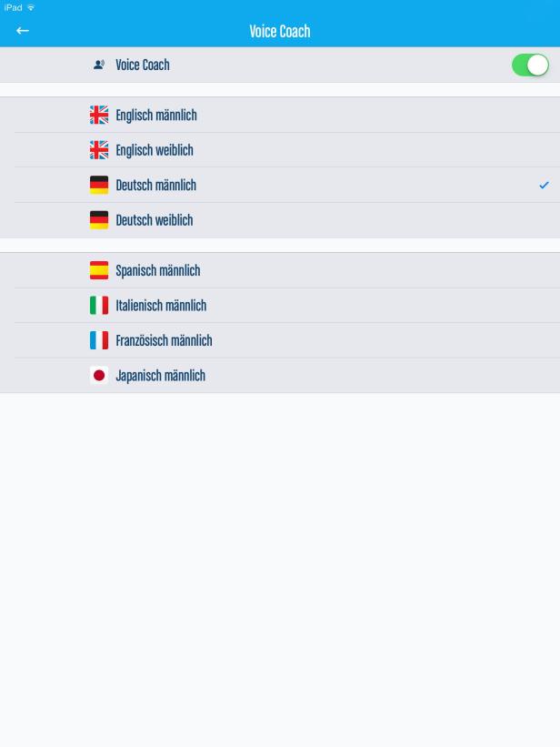Viewport: 560px width, 747px height.
Task: Switch the voice to Französisch männlich
Action: pos(280,340)
